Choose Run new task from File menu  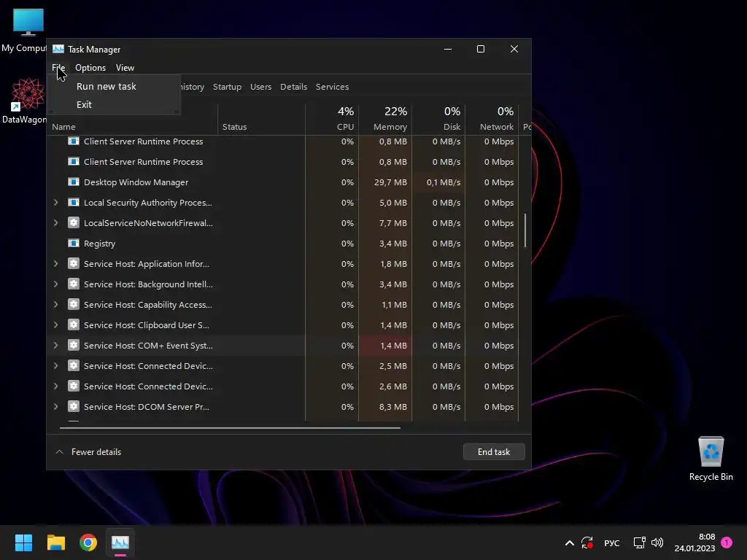click(x=107, y=86)
